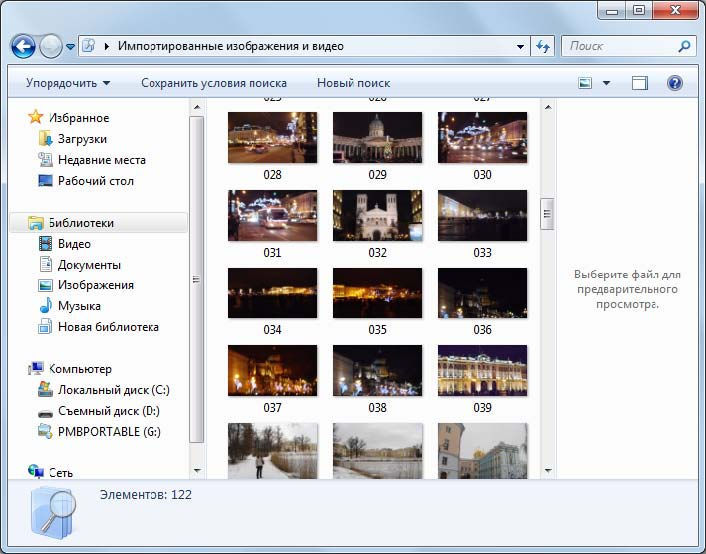The width and height of the screenshot is (706, 554).
Task: Click the Новый поиск button
Action: [x=353, y=83]
